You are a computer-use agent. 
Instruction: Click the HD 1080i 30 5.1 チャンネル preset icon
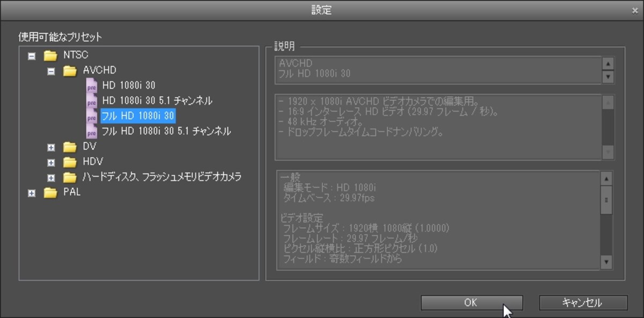point(92,100)
